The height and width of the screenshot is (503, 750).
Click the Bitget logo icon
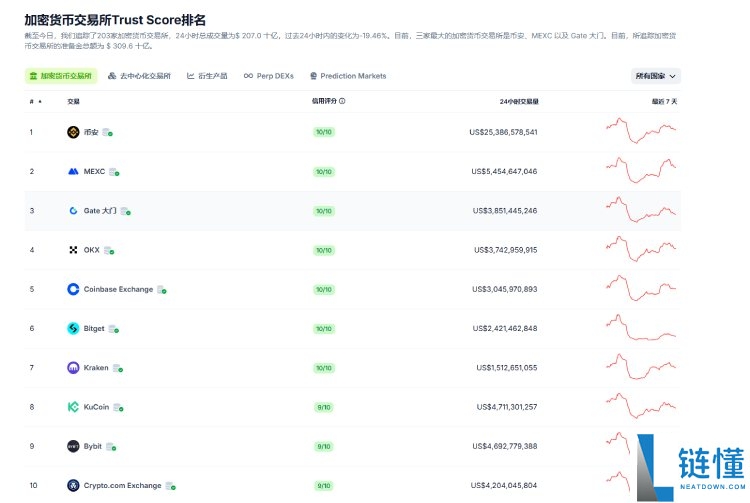tap(73, 328)
